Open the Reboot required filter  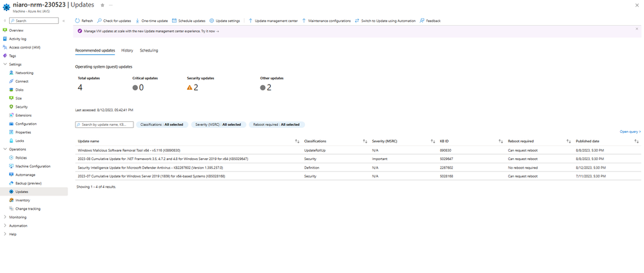[x=277, y=125]
